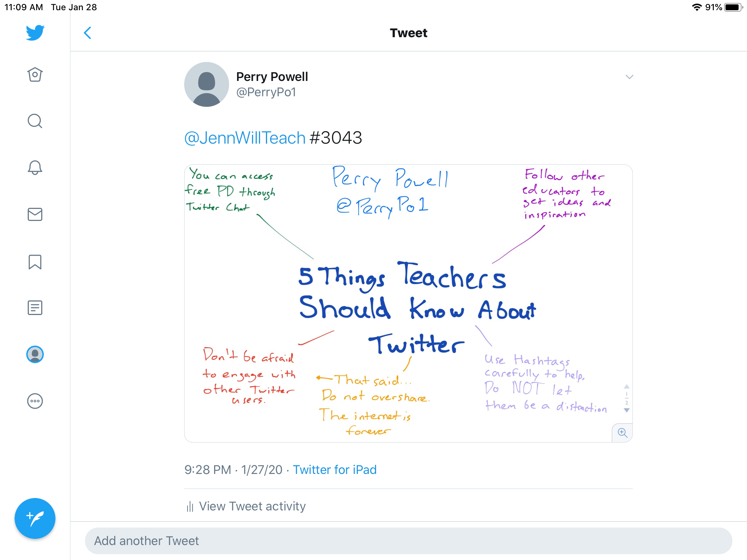
Task: Zoom the image with magnifier button
Action: 622,433
